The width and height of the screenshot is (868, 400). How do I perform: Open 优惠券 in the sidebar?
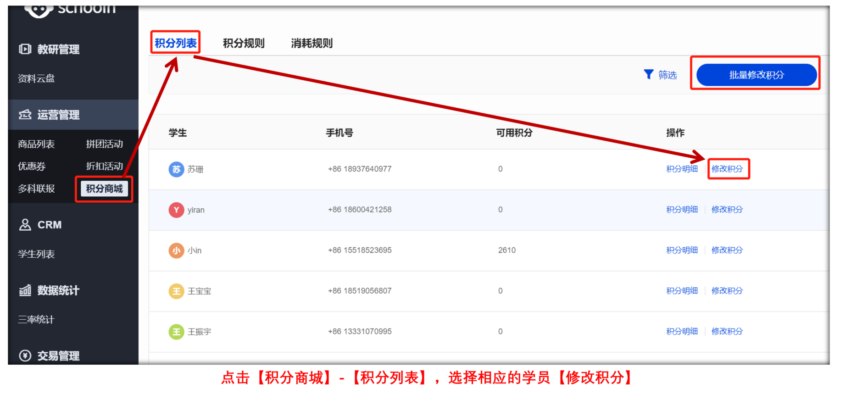(x=32, y=166)
